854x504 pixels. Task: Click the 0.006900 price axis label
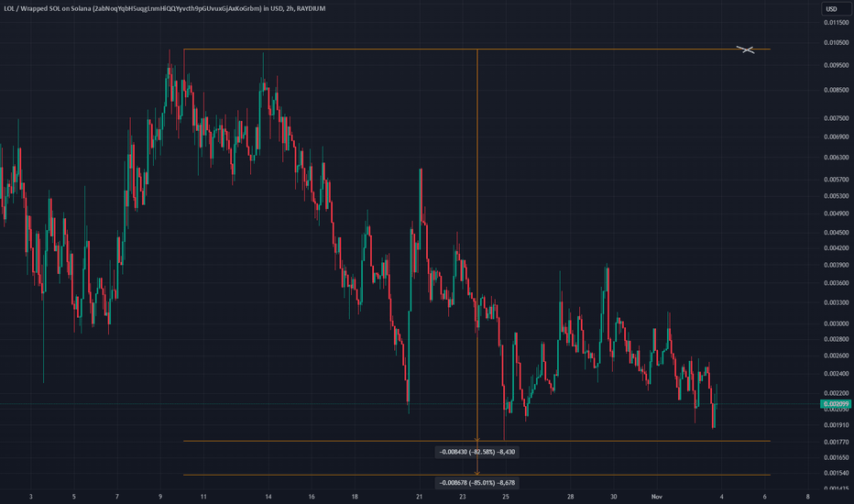(836, 137)
